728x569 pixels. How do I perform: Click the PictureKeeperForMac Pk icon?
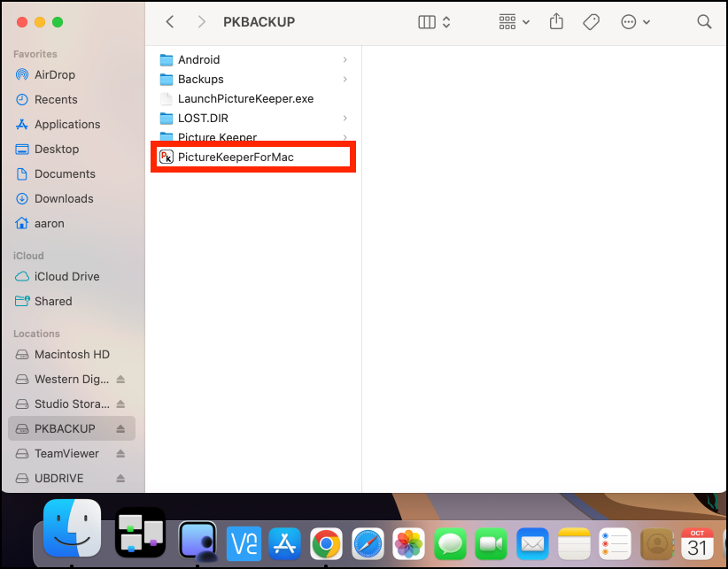tap(167, 158)
